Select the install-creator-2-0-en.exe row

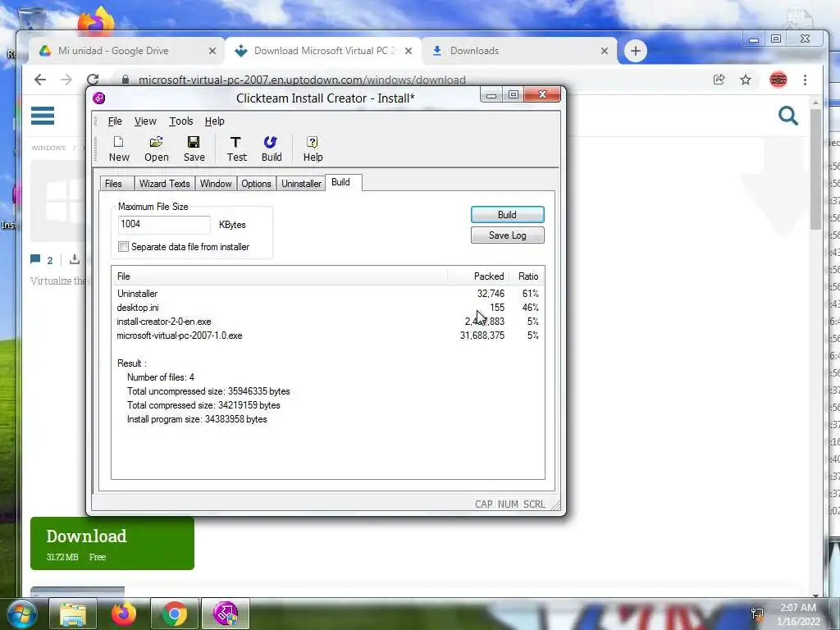(x=328, y=322)
